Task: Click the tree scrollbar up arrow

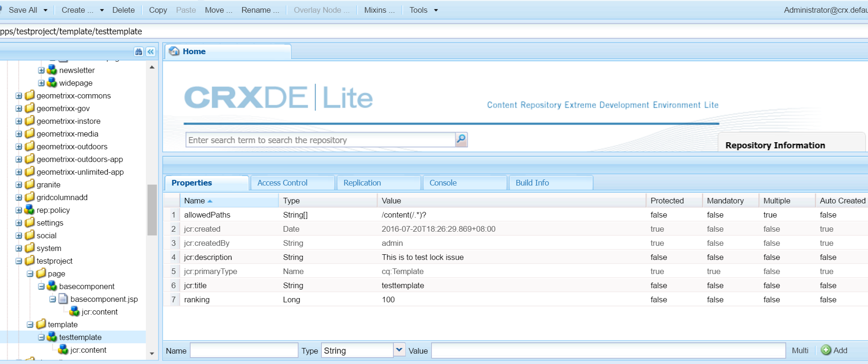Action: (152, 67)
